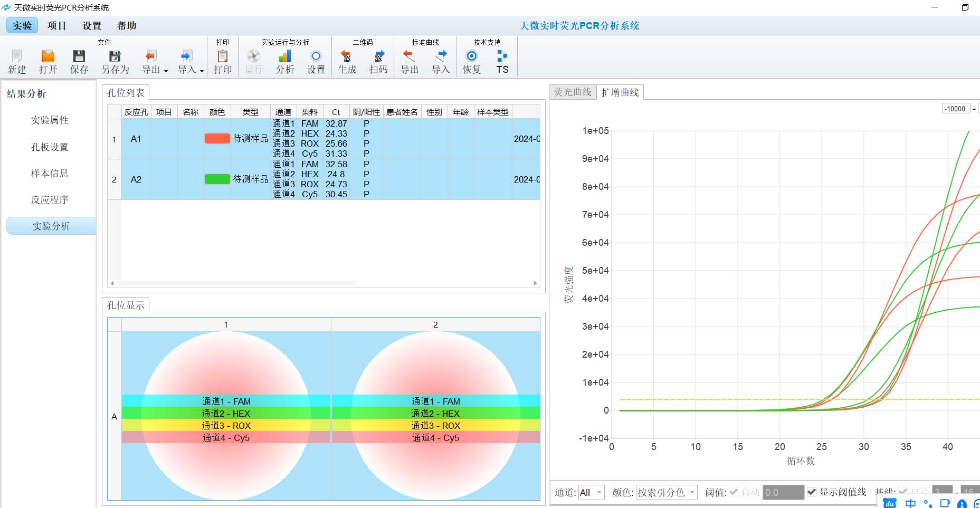980x508 pixels.
Task: Click the app logo in the title bar
Action: (x=6, y=7)
